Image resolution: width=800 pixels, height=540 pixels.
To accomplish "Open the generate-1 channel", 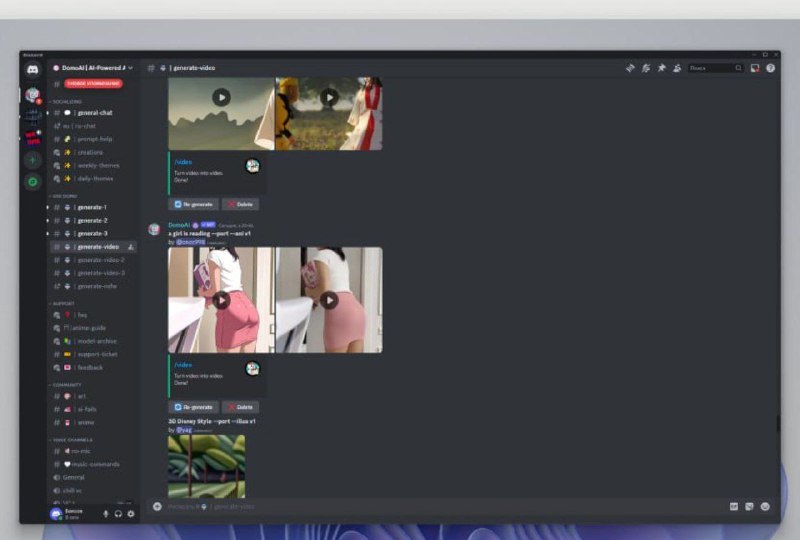I will (93, 207).
